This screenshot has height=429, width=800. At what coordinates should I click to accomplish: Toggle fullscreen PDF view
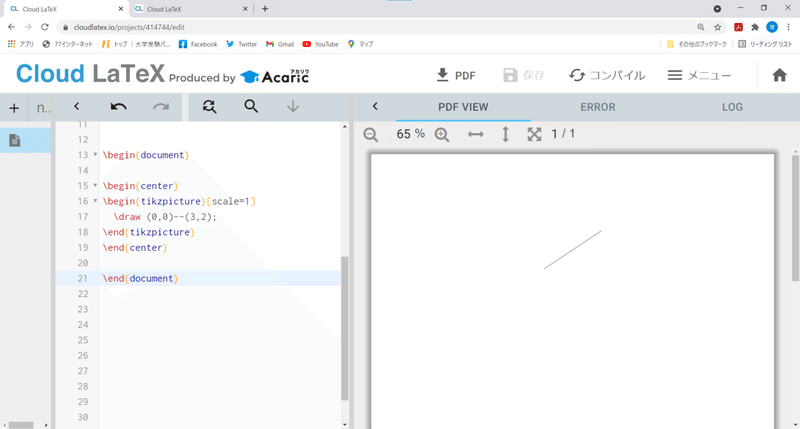pyautogui.click(x=534, y=134)
